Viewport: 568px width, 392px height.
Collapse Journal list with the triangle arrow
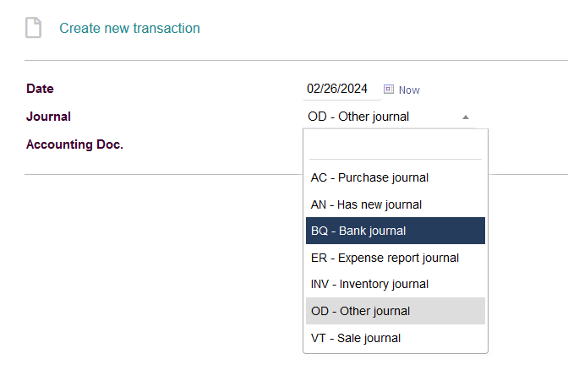[466, 117]
